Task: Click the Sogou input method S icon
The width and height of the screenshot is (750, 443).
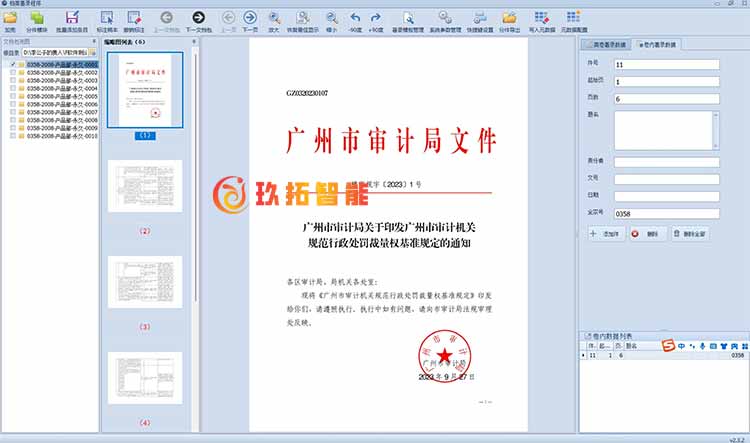Action: click(x=668, y=345)
